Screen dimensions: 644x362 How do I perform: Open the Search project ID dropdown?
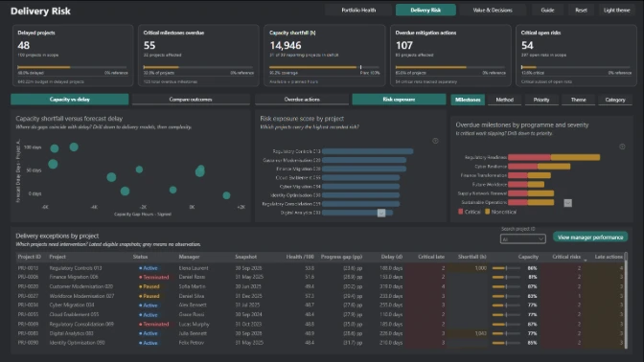[x=523, y=238]
